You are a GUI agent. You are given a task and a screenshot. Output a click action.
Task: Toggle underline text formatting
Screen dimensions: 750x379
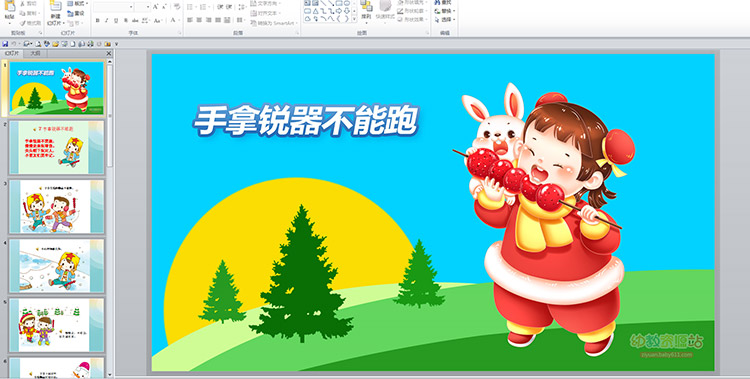click(x=116, y=20)
